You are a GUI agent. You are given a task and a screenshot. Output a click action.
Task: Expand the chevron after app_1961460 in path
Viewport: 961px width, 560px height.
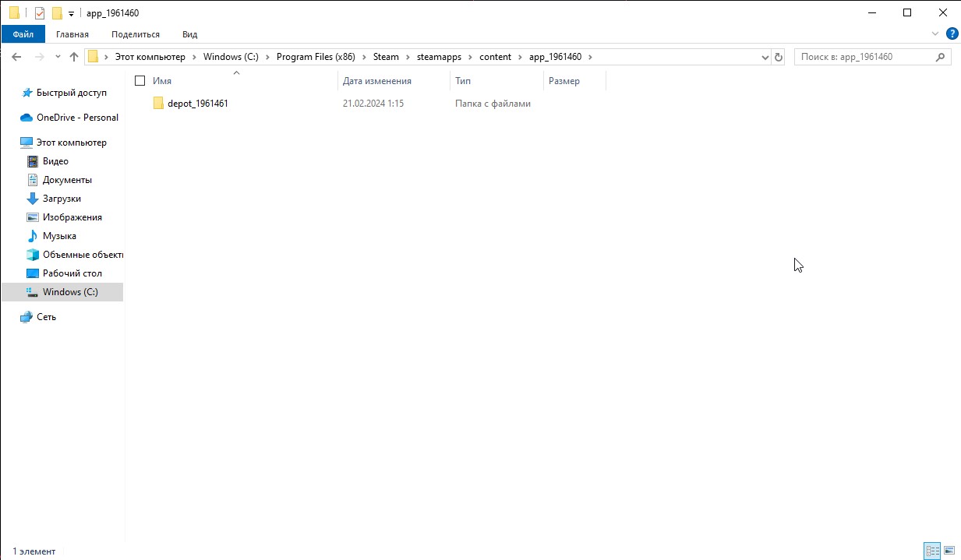click(x=590, y=57)
